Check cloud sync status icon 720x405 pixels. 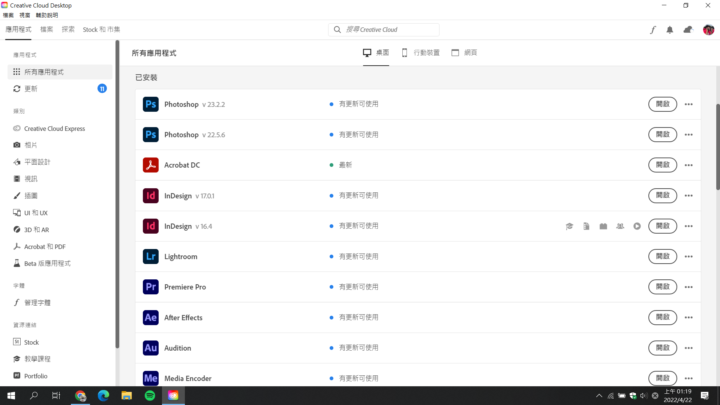[x=688, y=30]
